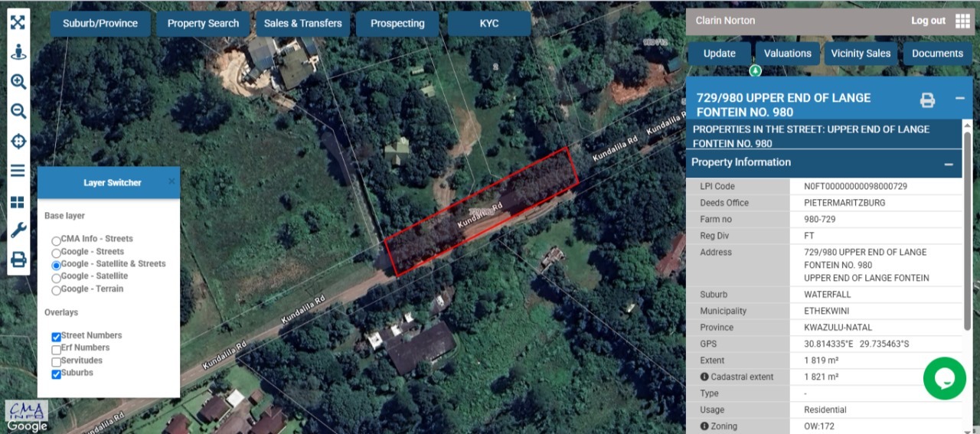The width and height of the screenshot is (980, 434).
Task: Click the crosshair locate icon
Action: (x=18, y=142)
